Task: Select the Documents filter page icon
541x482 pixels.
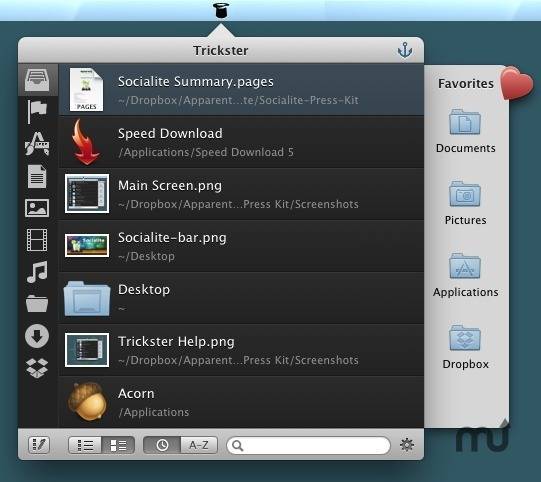Action: 37,176
